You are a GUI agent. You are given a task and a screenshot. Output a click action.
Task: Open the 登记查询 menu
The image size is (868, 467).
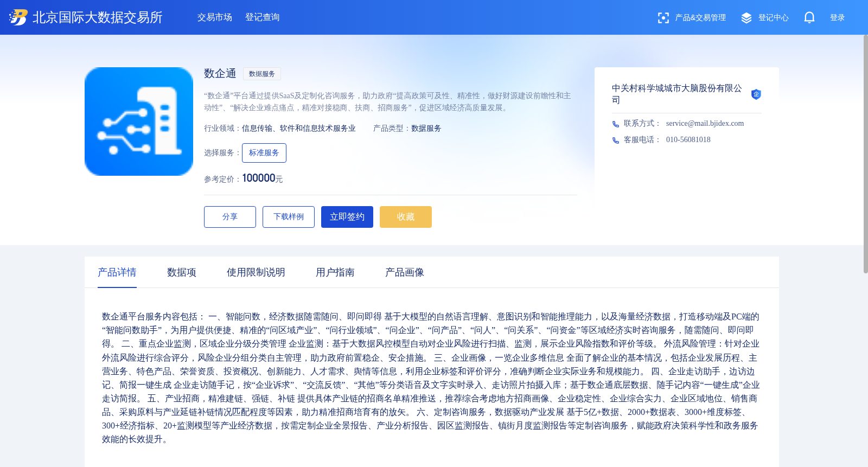(263, 17)
